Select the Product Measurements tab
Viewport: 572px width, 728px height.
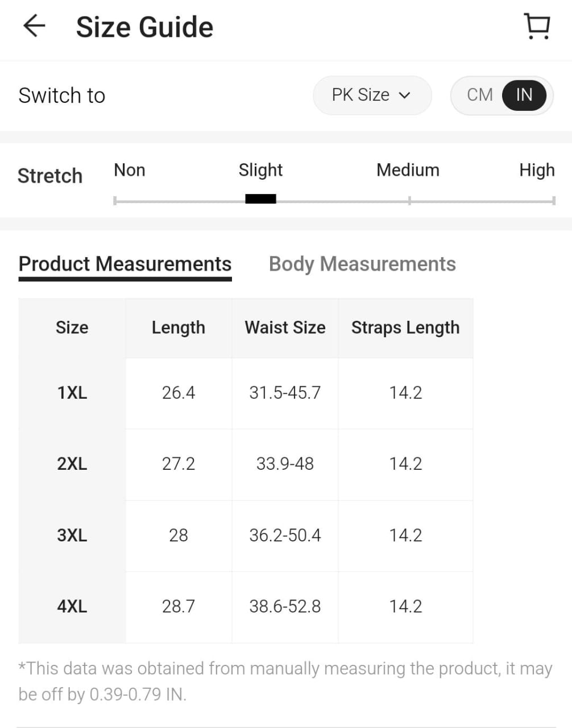pos(125,264)
